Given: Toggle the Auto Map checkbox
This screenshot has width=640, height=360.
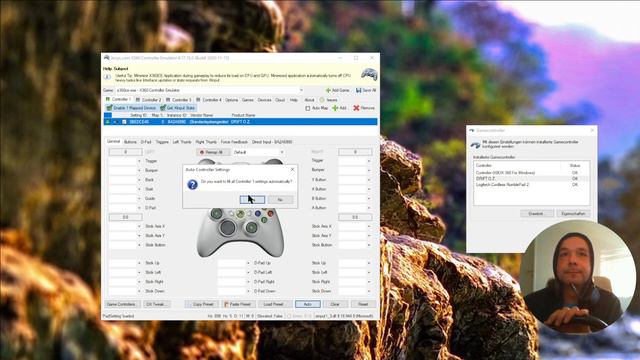Looking at the screenshot, I should (x=308, y=108).
